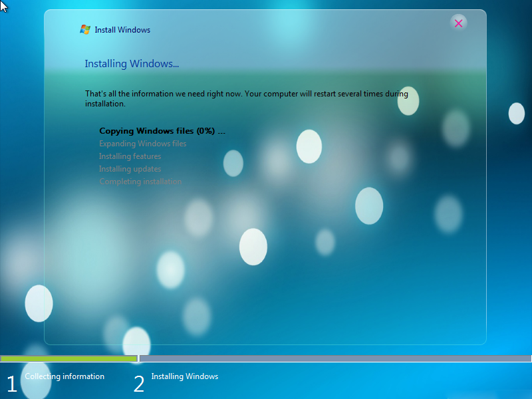Click the Install Windows title text
Image resolution: width=532 pixels, height=399 pixels.
[x=122, y=30]
